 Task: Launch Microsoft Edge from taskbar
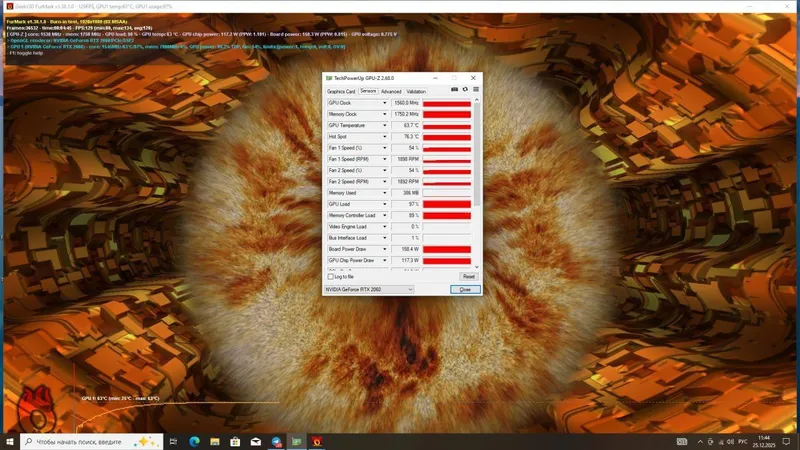point(194,441)
